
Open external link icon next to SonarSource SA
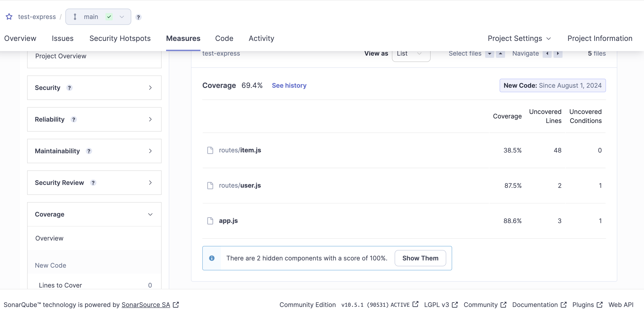pos(176,305)
